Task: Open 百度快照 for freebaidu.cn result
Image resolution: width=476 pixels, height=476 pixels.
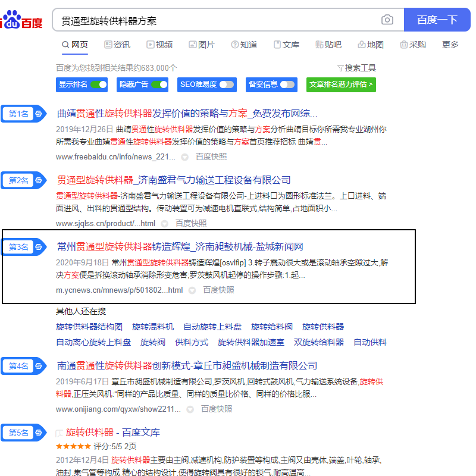Action: coord(211,157)
